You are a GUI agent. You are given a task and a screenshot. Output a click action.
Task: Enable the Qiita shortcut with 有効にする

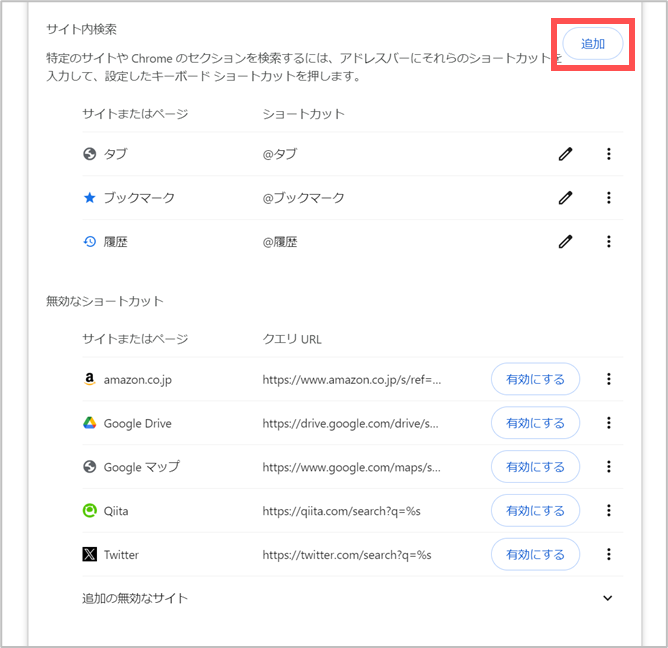535,510
